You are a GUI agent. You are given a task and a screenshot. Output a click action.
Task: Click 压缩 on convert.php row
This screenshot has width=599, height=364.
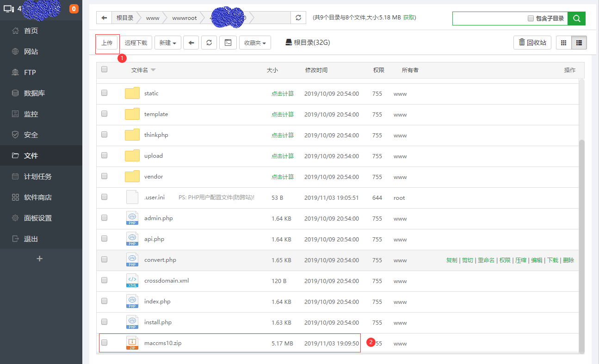[521, 260]
